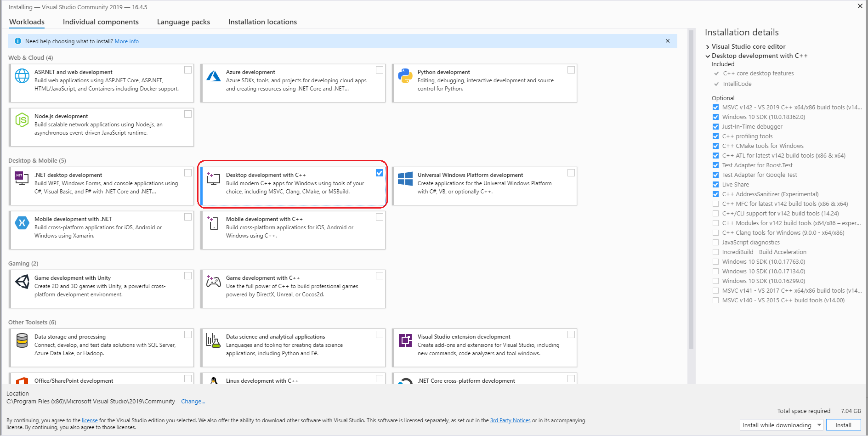Uncheck Just-In-Time debugger component
This screenshot has height=436, width=868.
[715, 127]
